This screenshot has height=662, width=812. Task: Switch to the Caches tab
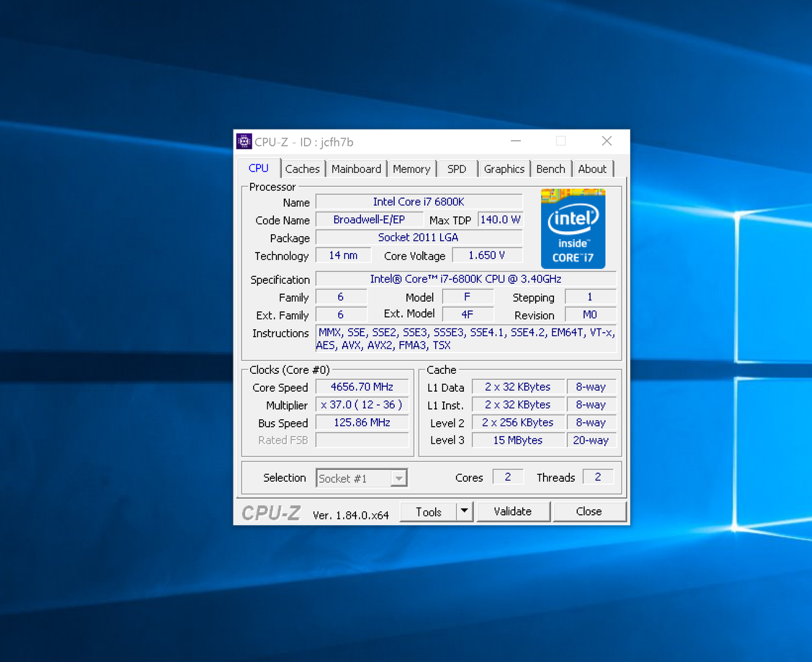302,169
